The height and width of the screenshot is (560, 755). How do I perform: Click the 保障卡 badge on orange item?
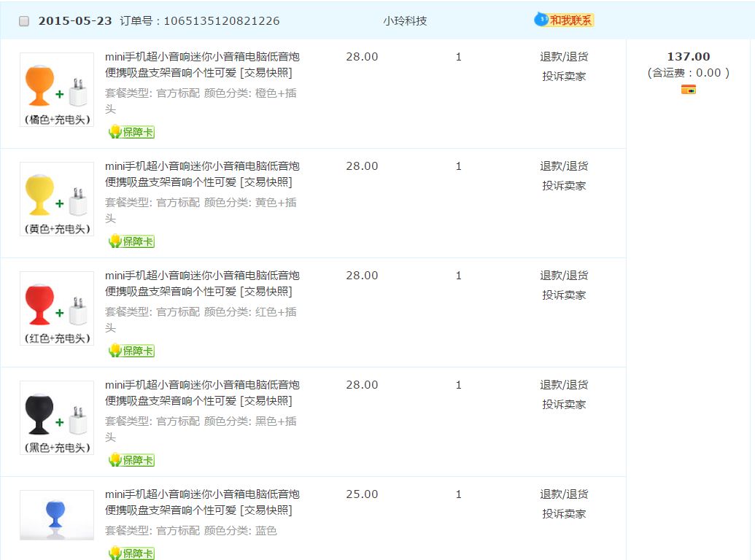[x=132, y=132]
